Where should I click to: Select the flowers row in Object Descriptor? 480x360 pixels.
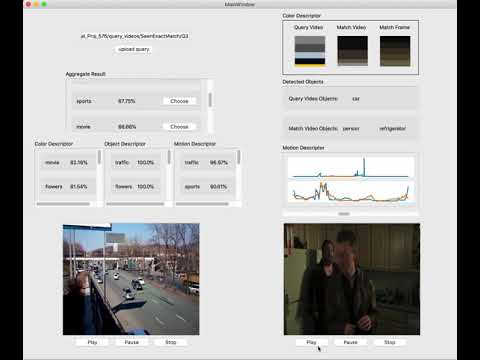pos(135,187)
